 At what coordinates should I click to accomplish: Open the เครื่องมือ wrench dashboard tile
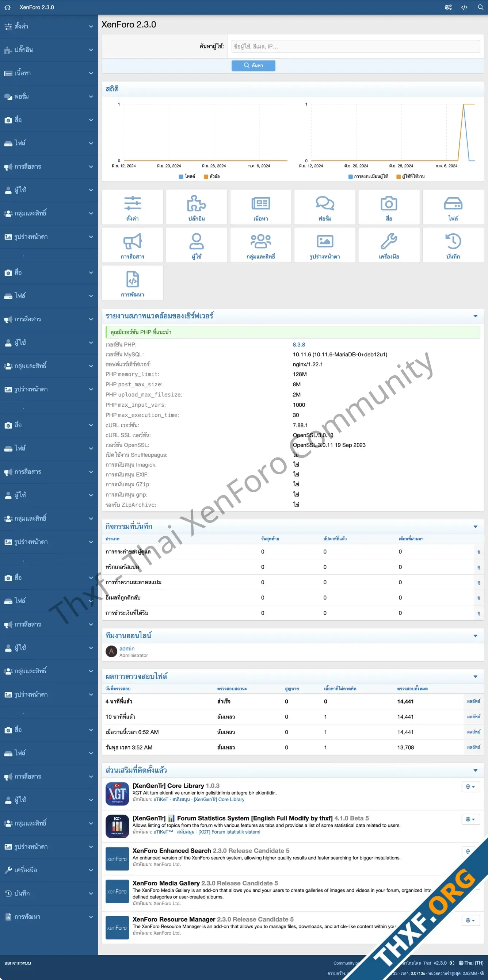[x=389, y=245]
